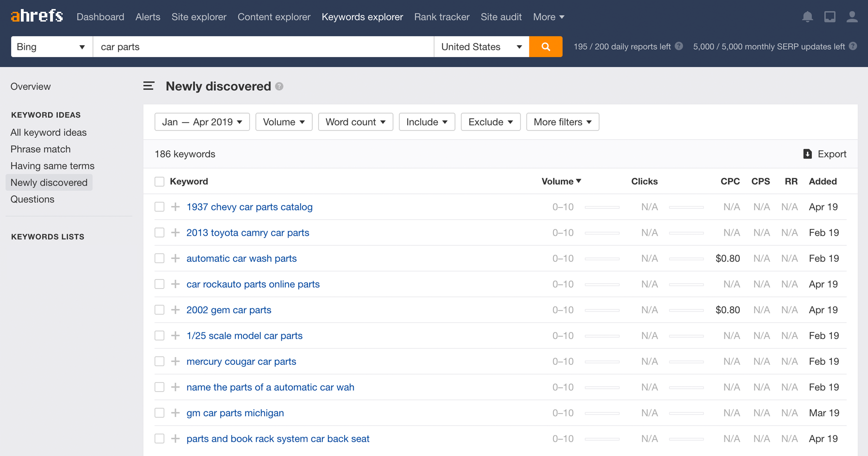Screen dimensions: 868x456
Task: Click the Ahrefs logo
Action: tap(36, 16)
